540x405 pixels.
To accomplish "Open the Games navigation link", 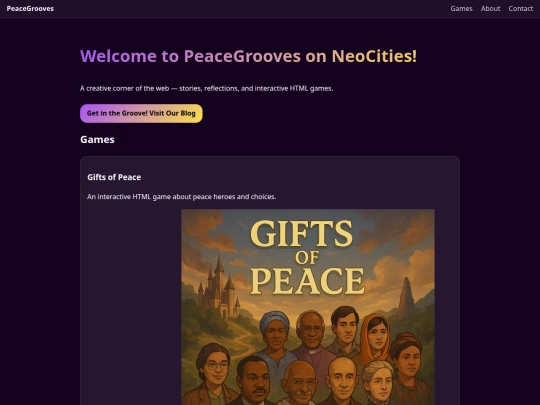I will pos(461,9).
